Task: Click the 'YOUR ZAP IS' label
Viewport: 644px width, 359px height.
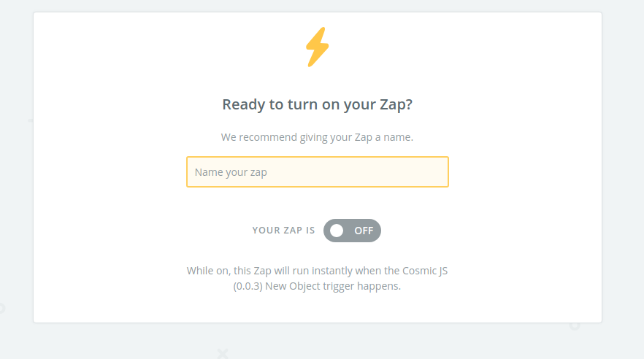Action: coord(283,231)
